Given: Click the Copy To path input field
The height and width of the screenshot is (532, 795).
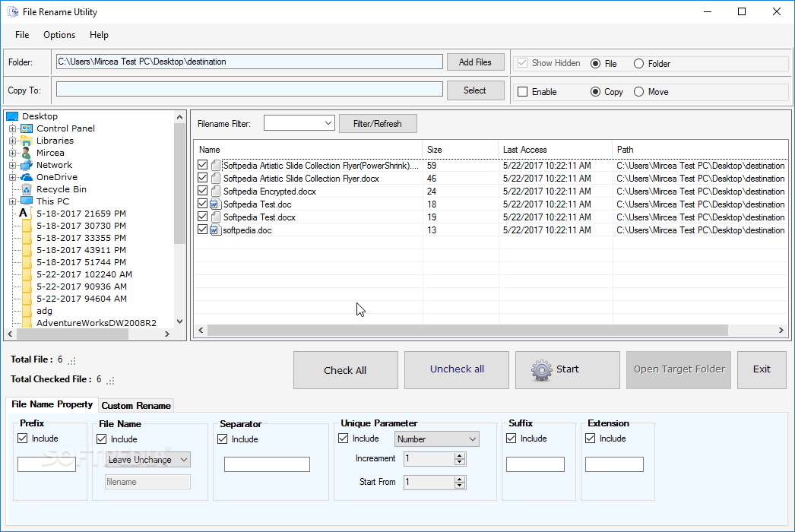Looking at the screenshot, I should 249,89.
